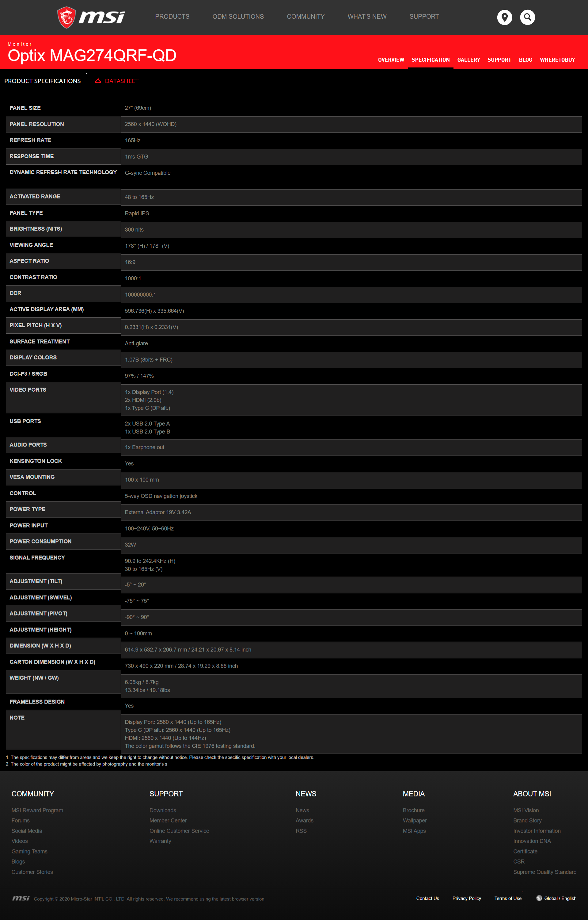This screenshot has height=920, width=588.
Task: Change language via Global / English
Action: click(x=560, y=898)
